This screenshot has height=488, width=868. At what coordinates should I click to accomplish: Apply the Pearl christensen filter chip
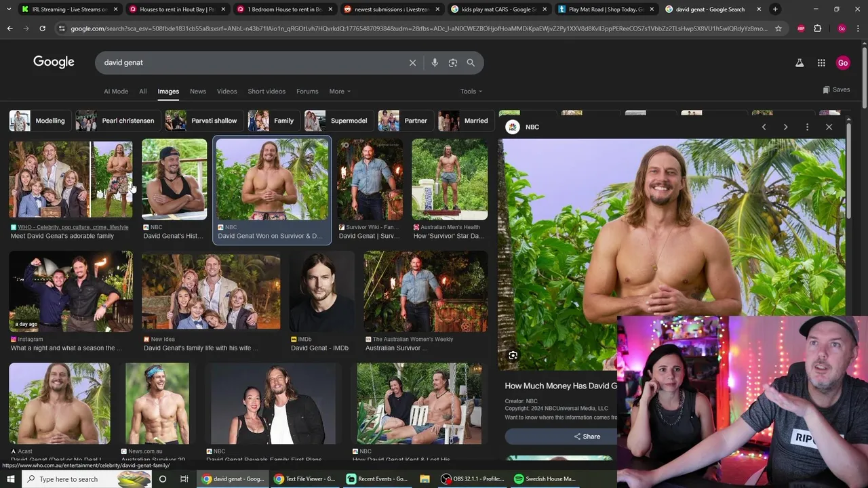[118, 121]
